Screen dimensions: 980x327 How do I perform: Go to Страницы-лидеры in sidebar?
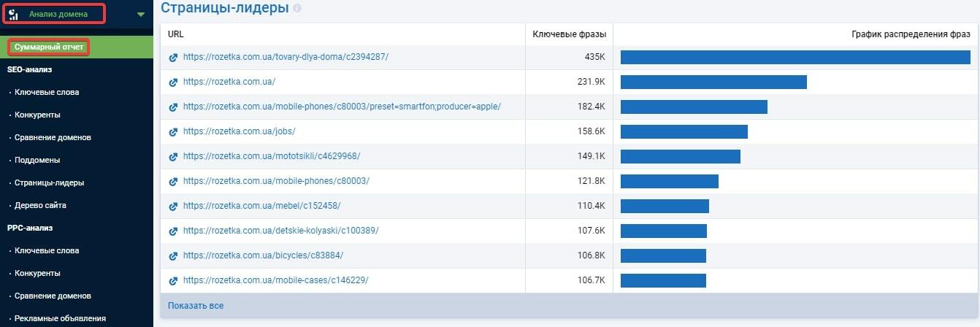coord(49,182)
